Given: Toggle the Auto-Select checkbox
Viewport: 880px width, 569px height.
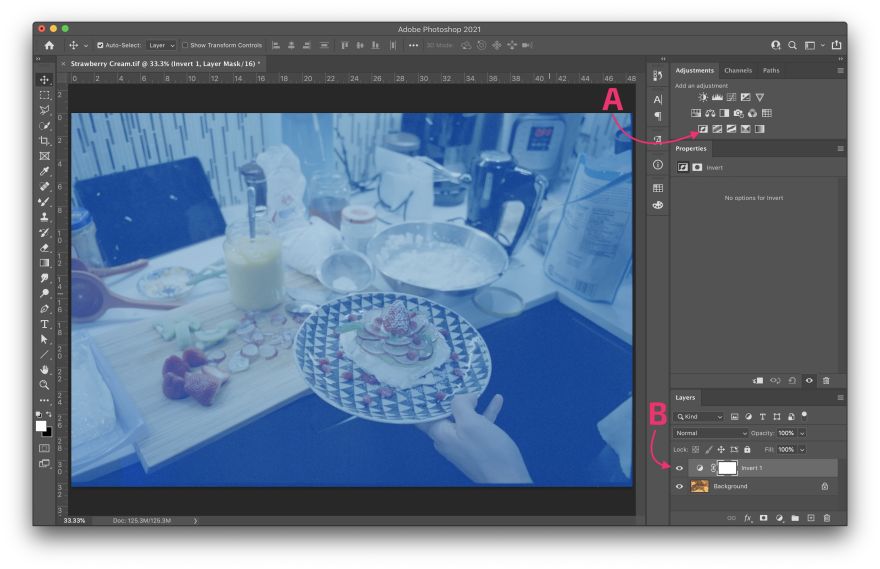Looking at the screenshot, I should pyautogui.click(x=100, y=45).
